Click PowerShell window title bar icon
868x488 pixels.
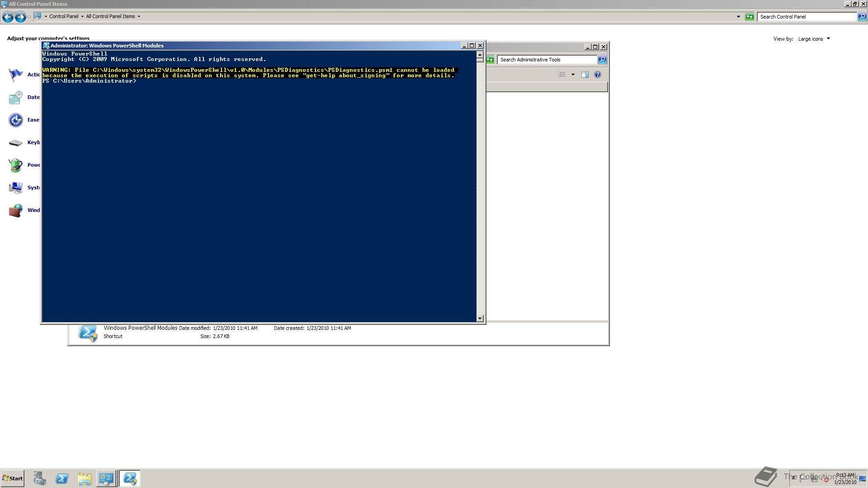point(46,46)
